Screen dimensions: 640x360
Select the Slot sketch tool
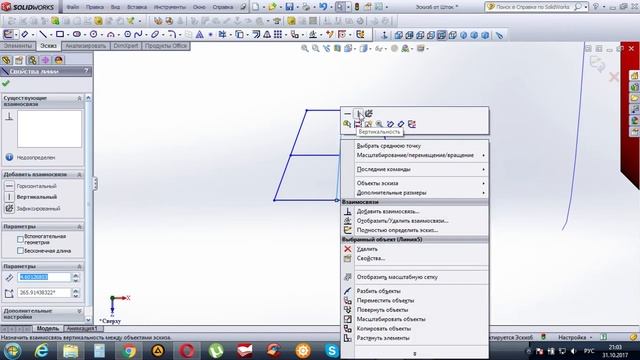[x=77, y=35]
